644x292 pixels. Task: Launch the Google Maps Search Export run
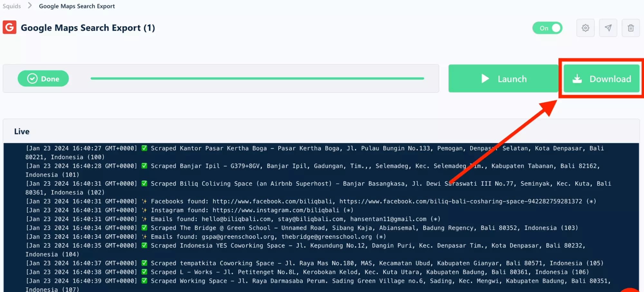tap(503, 79)
